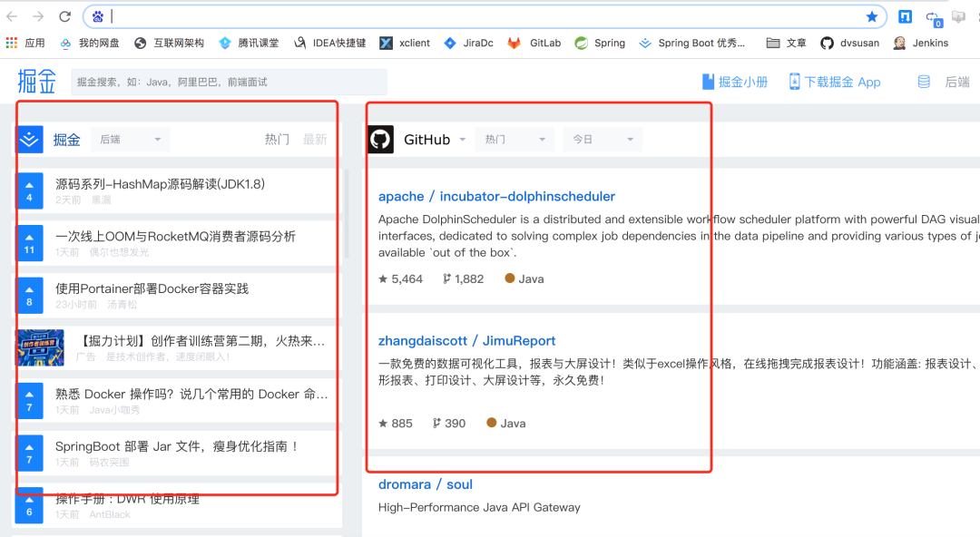
Task: Click author Java小咖秀 under Docker article
Action: tap(115, 410)
